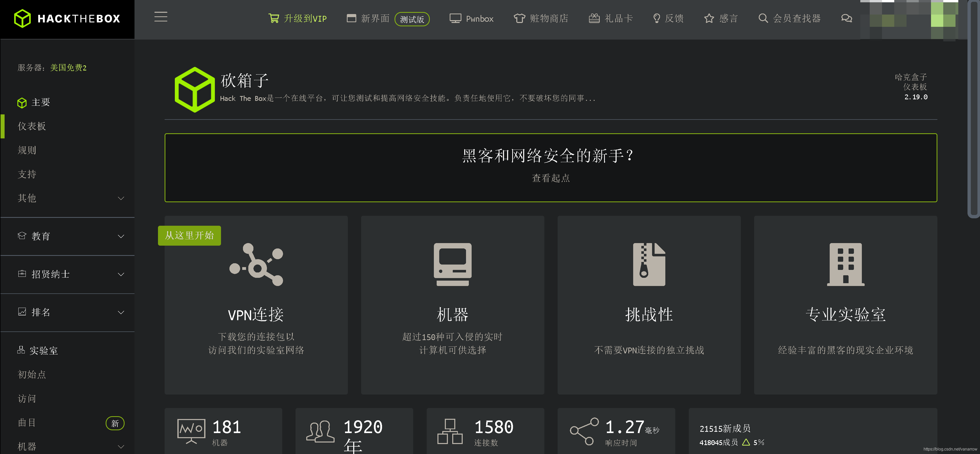Click the building icon on the 专业实验室 card
The image size is (980, 454).
[x=845, y=264]
